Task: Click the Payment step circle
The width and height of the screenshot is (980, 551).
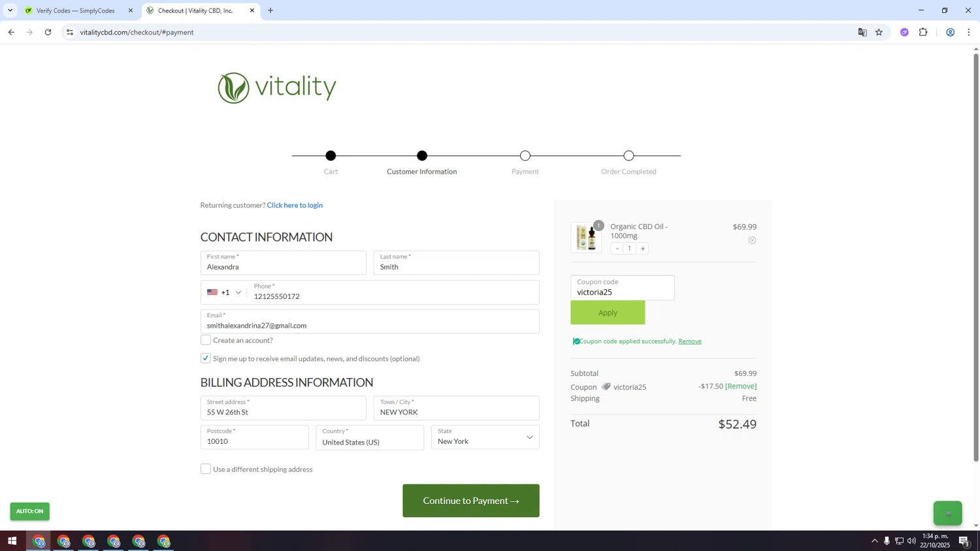Action: point(525,156)
